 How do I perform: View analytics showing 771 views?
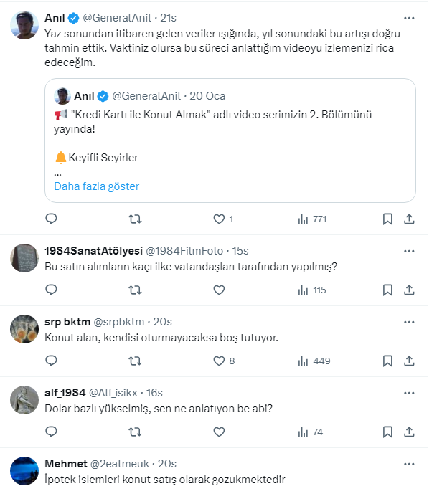[312, 219]
